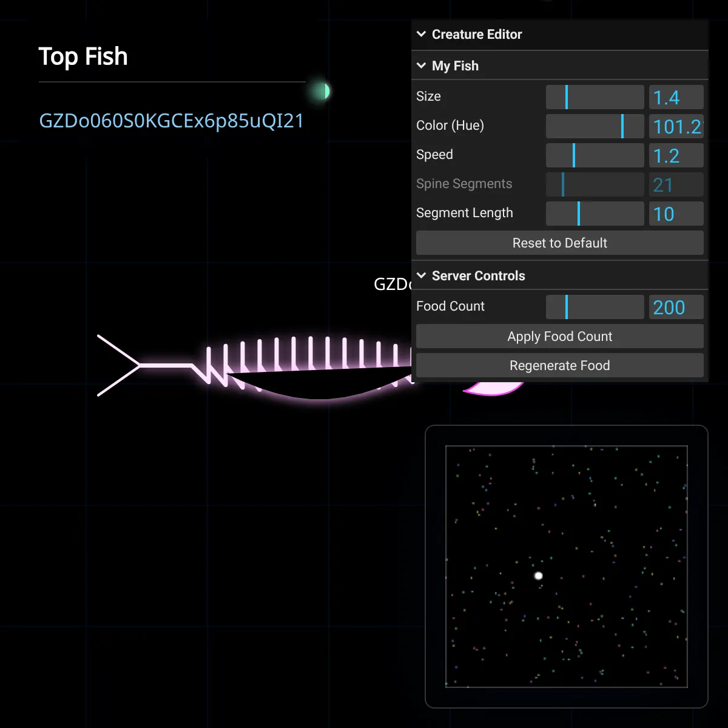The image size is (728, 728).
Task: Click the fish's forked tail
Action: (x=119, y=365)
